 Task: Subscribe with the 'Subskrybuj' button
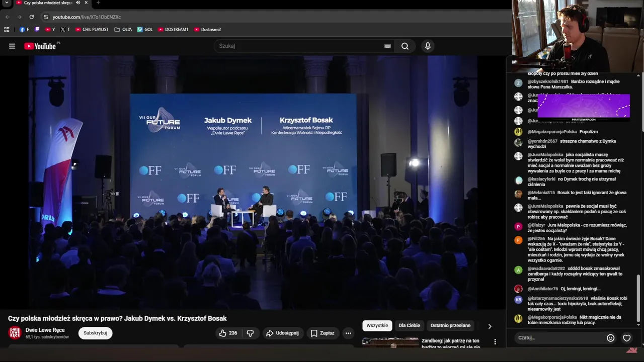point(95,333)
